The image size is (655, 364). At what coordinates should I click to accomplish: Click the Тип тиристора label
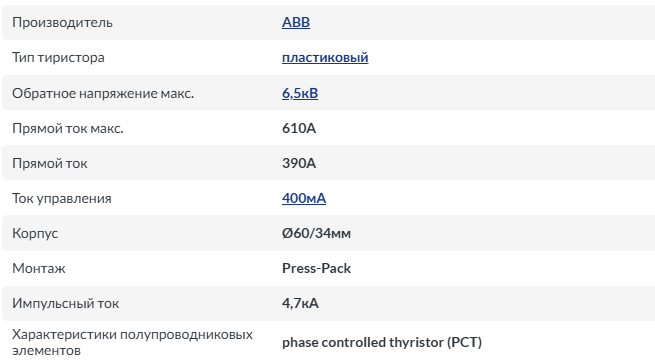(x=58, y=57)
